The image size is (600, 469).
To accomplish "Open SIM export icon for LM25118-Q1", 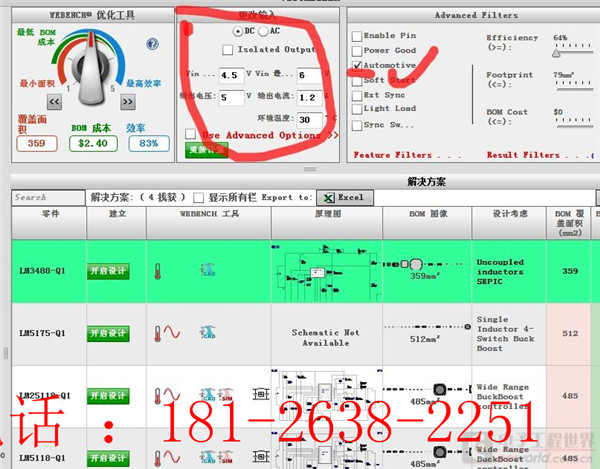I will pos(226,394).
